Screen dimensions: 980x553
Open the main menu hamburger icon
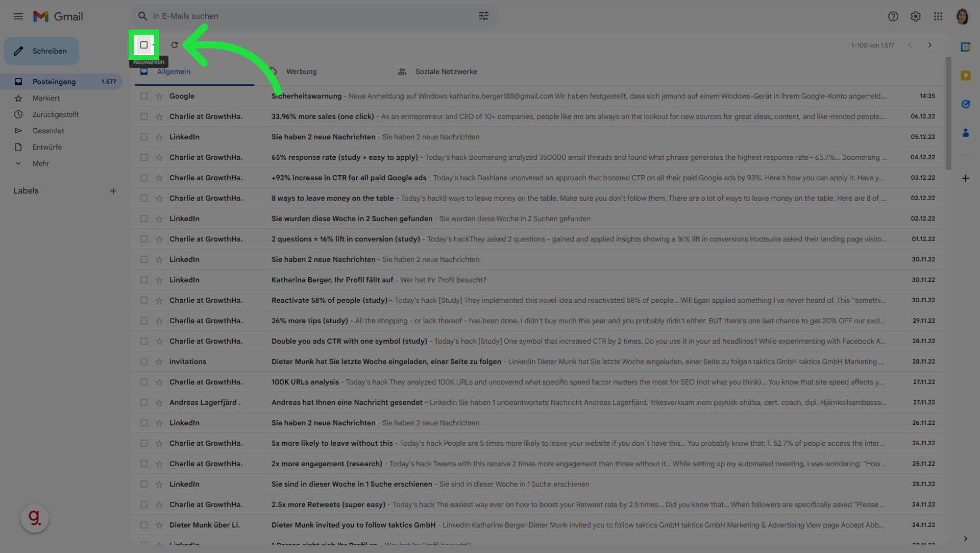(18, 16)
